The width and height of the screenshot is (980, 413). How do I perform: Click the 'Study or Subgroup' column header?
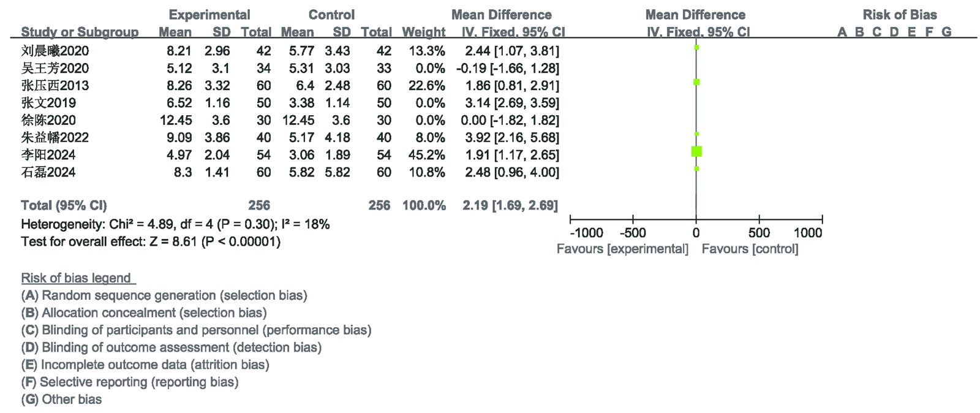pos(80,32)
